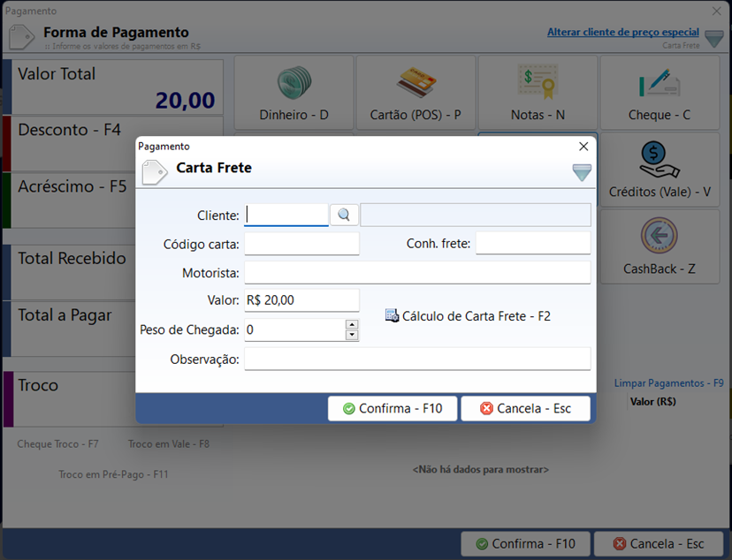Click the Motorista input field
Screen dimensions: 732x560
point(417,272)
